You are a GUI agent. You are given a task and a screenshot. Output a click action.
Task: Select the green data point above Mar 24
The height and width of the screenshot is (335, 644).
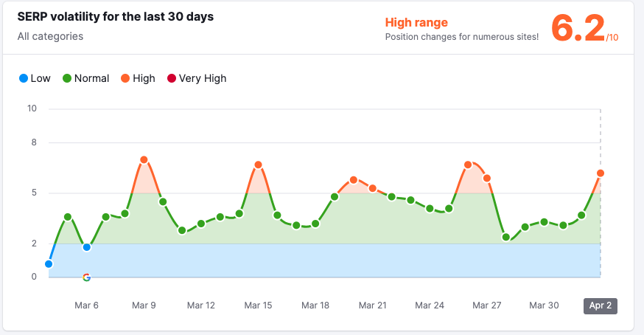(x=430, y=209)
